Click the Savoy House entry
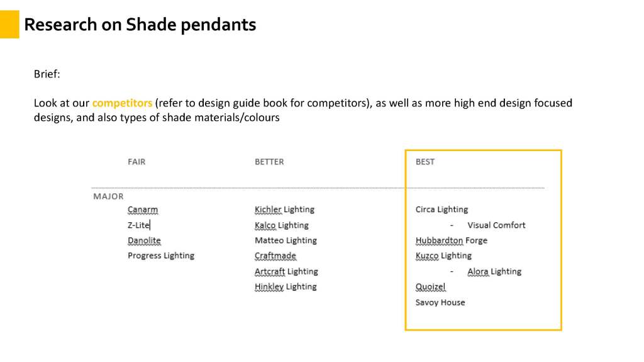The height and width of the screenshot is (362, 644). pos(440,302)
